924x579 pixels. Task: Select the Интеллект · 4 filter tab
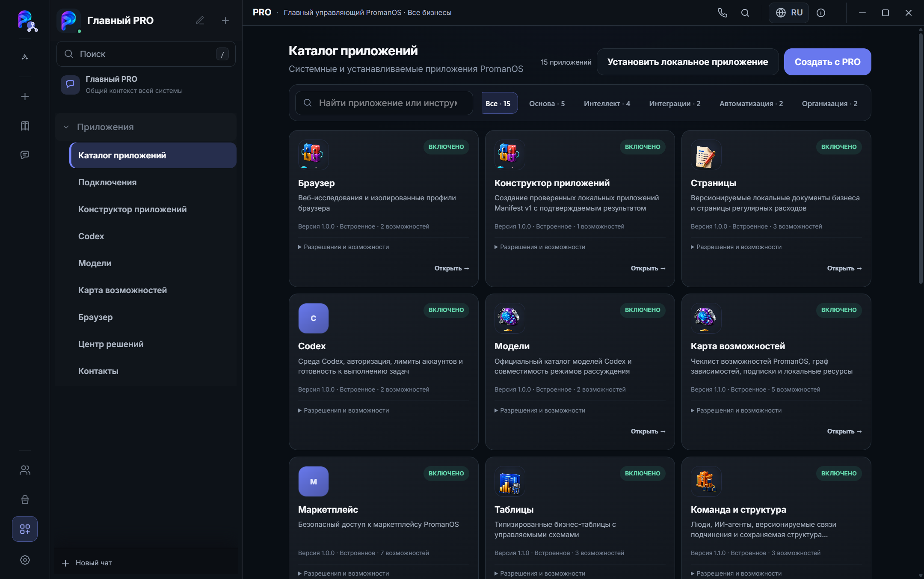pyautogui.click(x=607, y=104)
